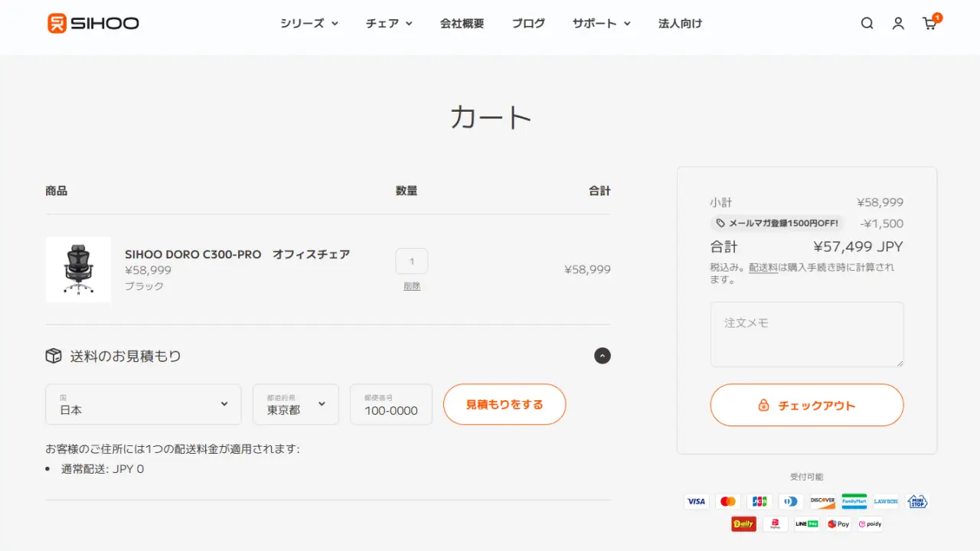Click the Mastercard payment icon
This screenshot has width=980, height=551.
tap(728, 501)
